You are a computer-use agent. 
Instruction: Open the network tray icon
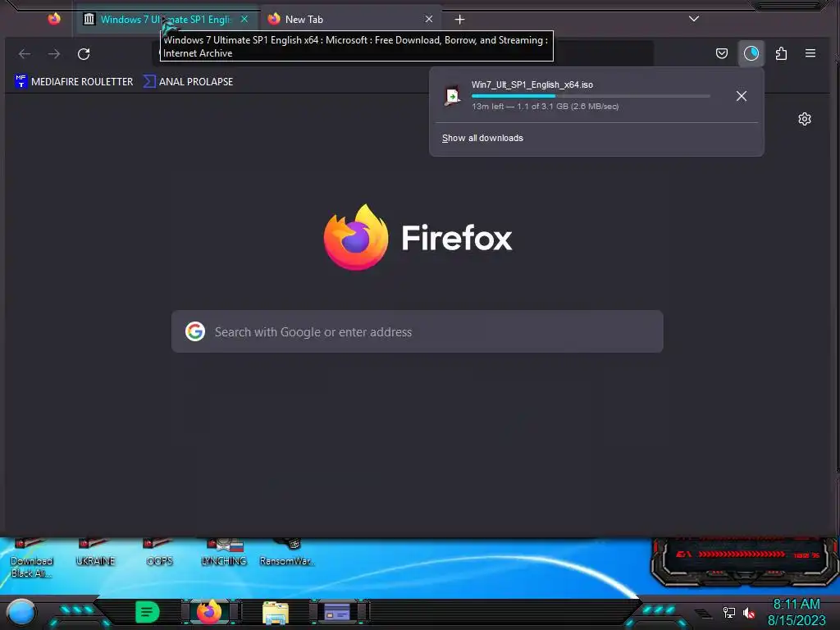tap(729, 612)
